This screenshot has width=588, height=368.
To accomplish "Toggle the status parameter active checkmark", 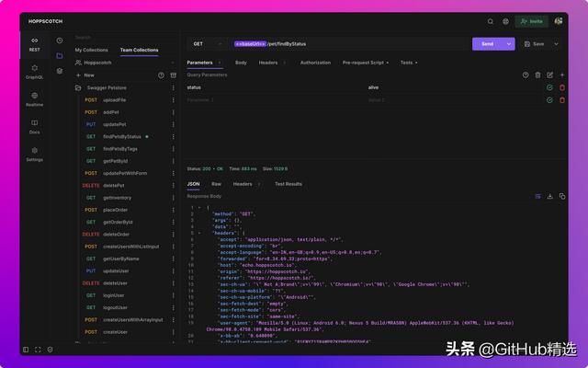I will click(549, 87).
